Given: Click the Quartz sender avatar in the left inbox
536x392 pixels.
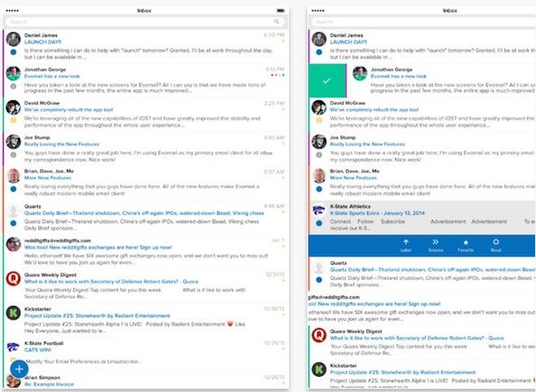Looking at the screenshot, I should pos(14,210).
